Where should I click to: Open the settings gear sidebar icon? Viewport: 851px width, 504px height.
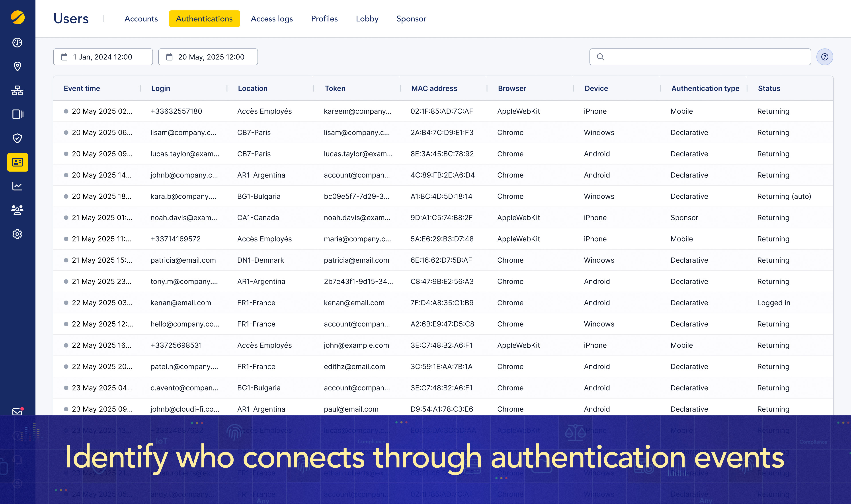(17, 234)
